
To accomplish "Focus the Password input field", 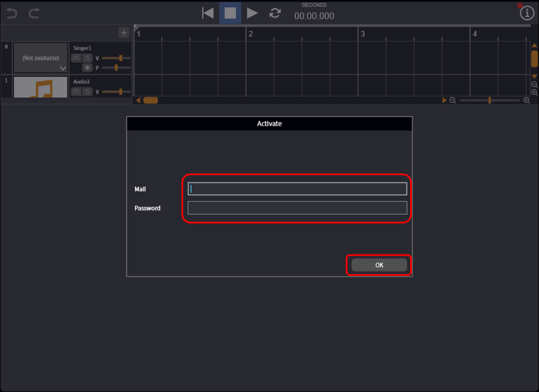I will point(297,208).
